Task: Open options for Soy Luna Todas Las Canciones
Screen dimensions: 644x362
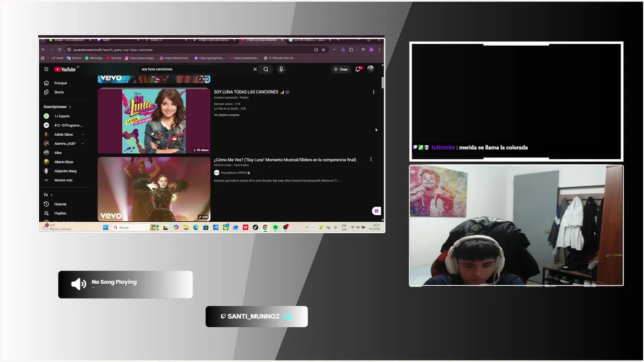Action: point(373,92)
